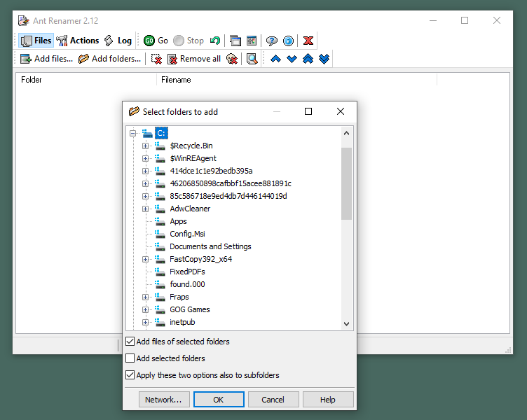
Task: Uncheck Add files of selected folders
Action: click(x=130, y=342)
